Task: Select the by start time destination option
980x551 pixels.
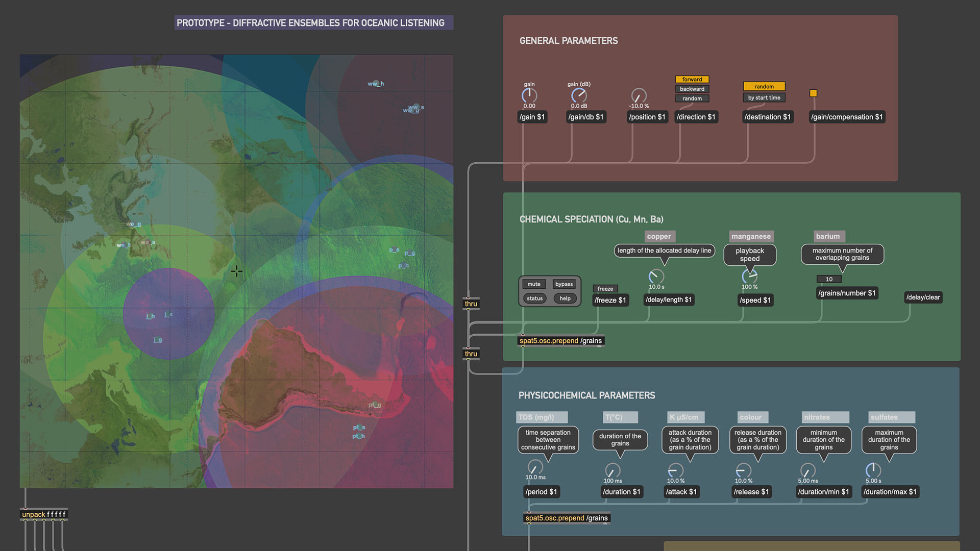Action: coord(764,98)
